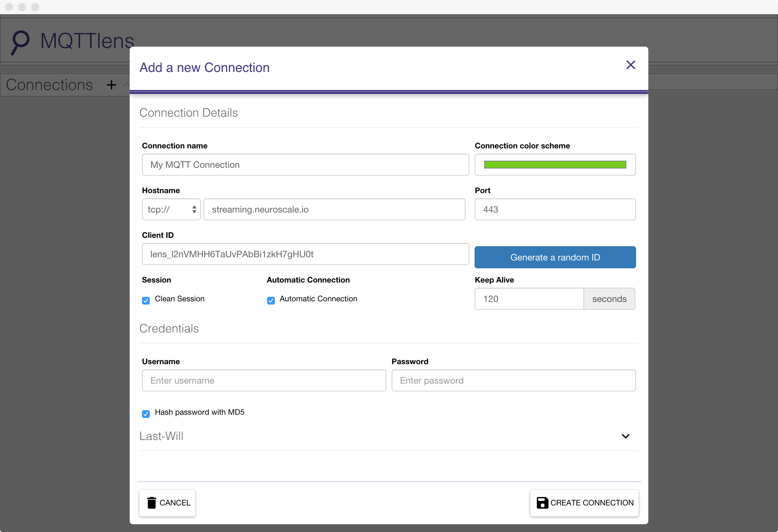Expand the Last-Will section chevron
The width and height of the screenshot is (778, 532).
(625, 436)
